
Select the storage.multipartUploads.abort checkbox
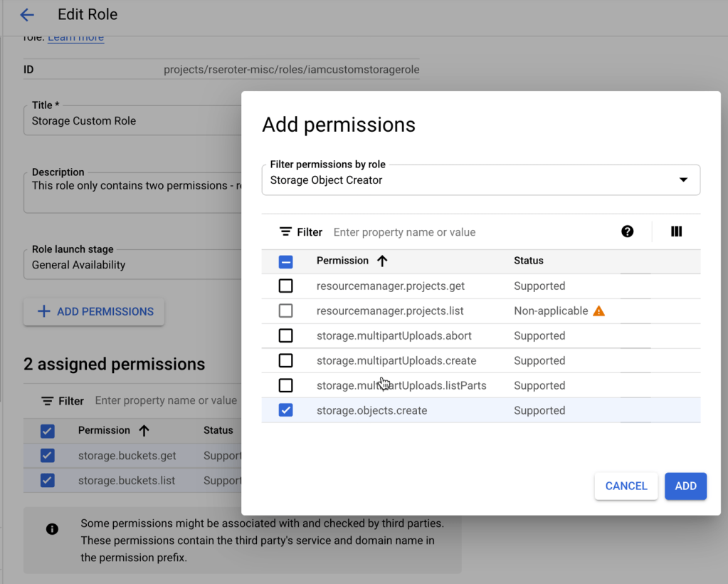coord(285,336)
